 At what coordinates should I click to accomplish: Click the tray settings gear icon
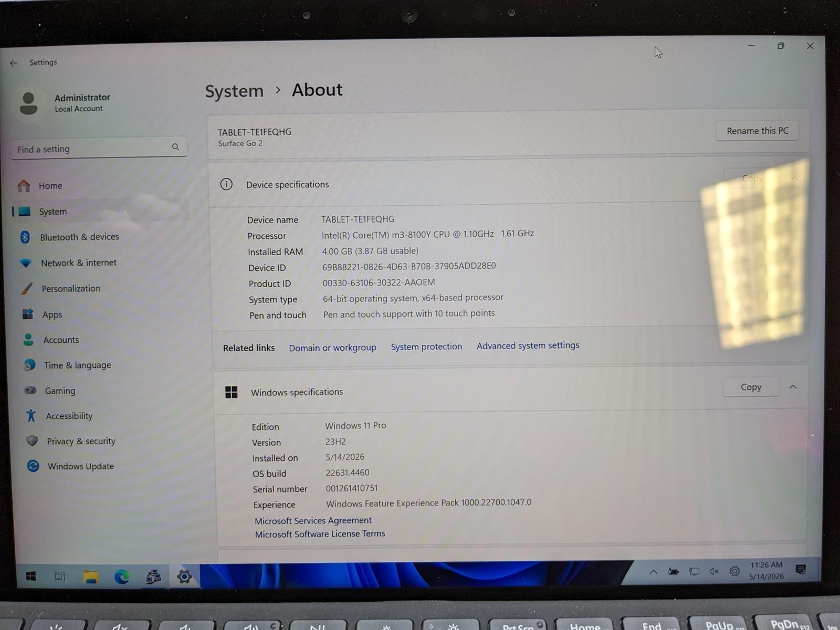pyautogui.click(x=734, y=571)
